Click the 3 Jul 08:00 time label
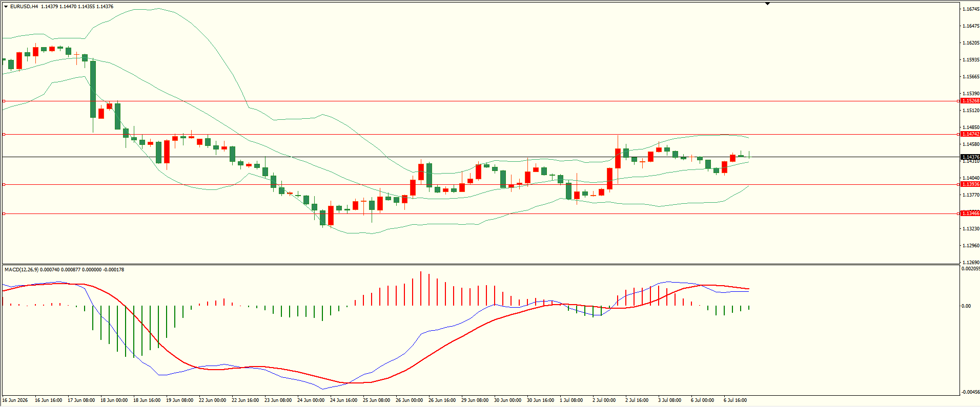 [x=670, y=400]
